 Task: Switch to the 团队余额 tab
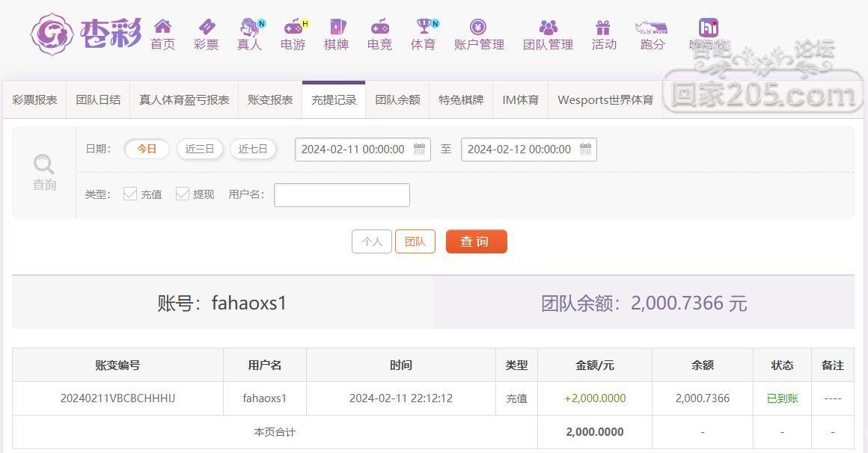pos(397,100)
